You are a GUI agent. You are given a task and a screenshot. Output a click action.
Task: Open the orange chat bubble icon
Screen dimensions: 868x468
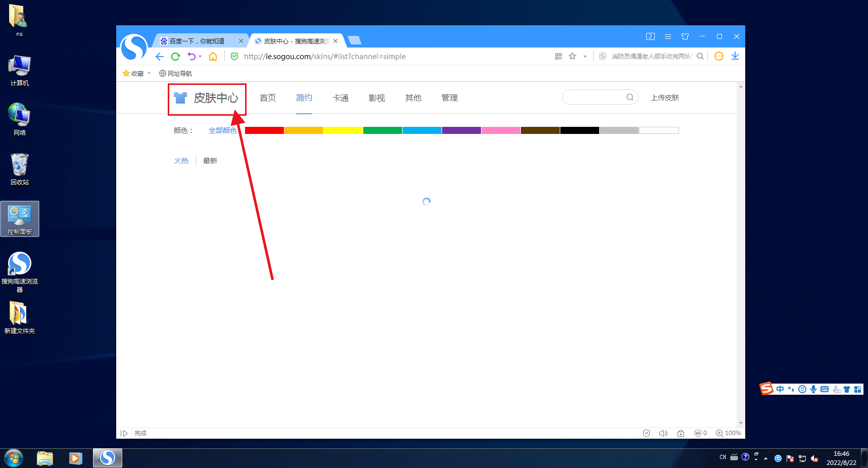pos(719,56)
